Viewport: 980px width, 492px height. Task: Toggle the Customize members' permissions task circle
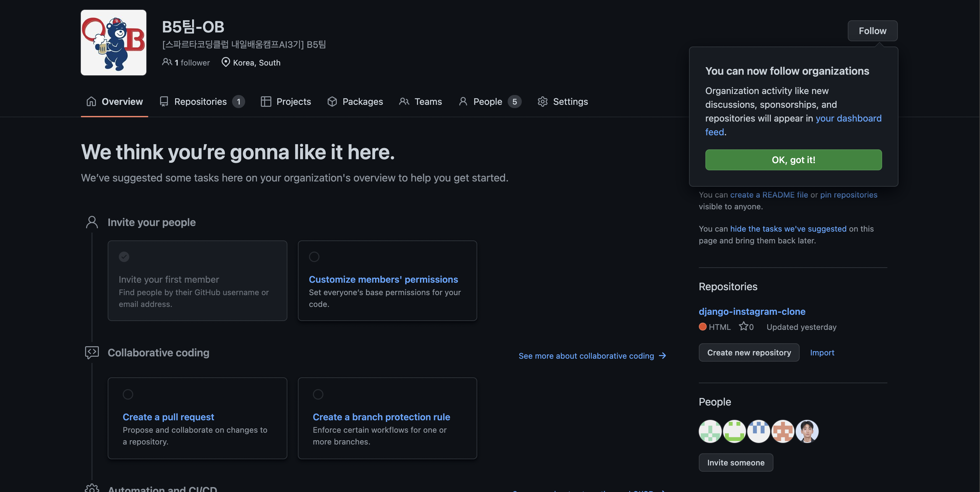coord(314,257)
